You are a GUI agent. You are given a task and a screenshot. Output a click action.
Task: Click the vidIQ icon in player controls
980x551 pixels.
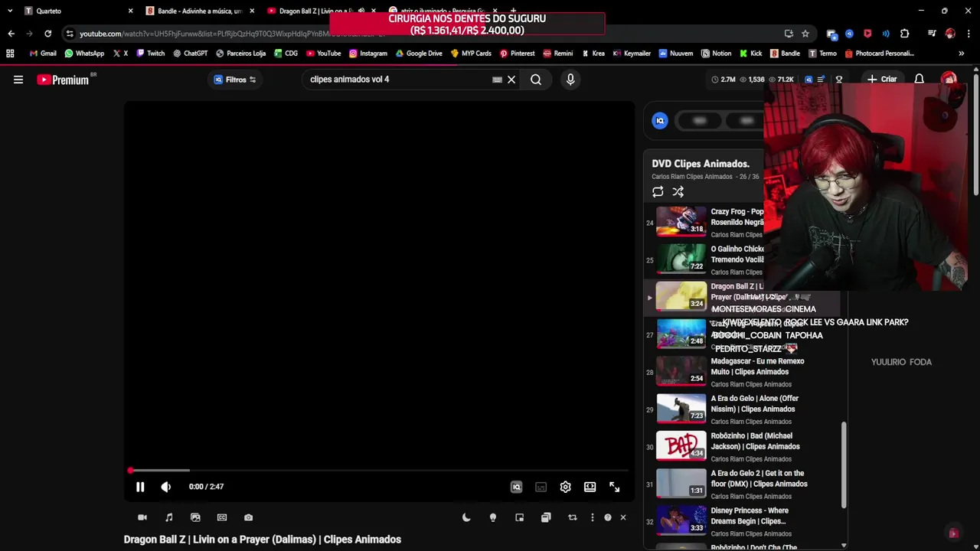(x=516, y=487)
